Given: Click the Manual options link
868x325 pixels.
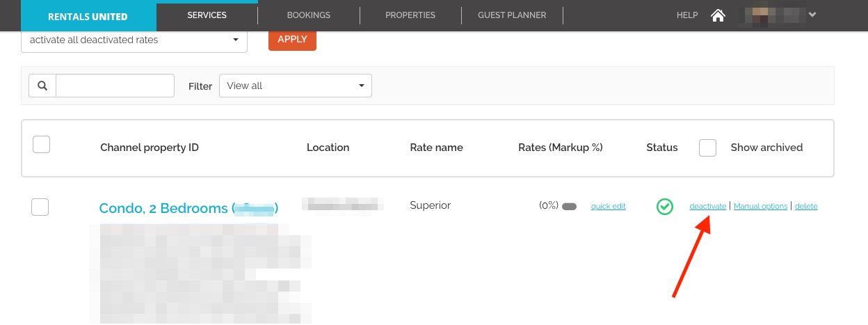Looking at the screenshot, I should [761, 206].
